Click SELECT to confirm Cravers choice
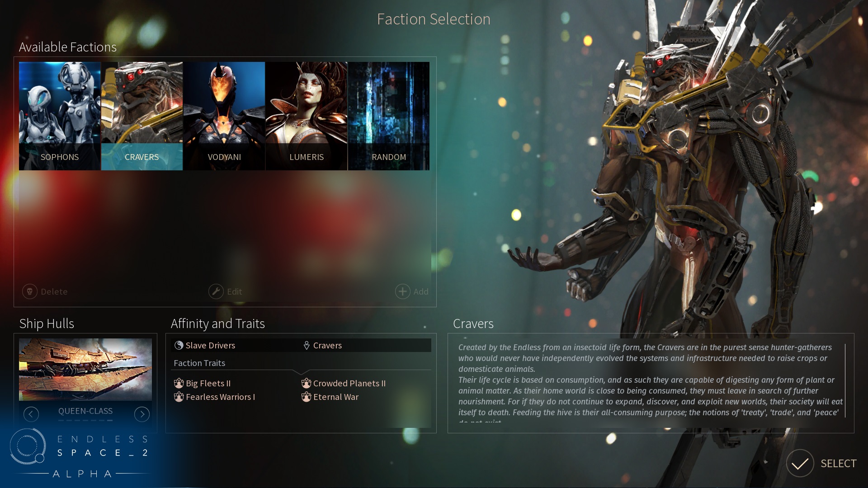This screenshot has height=488, width=868. [825, 463]
